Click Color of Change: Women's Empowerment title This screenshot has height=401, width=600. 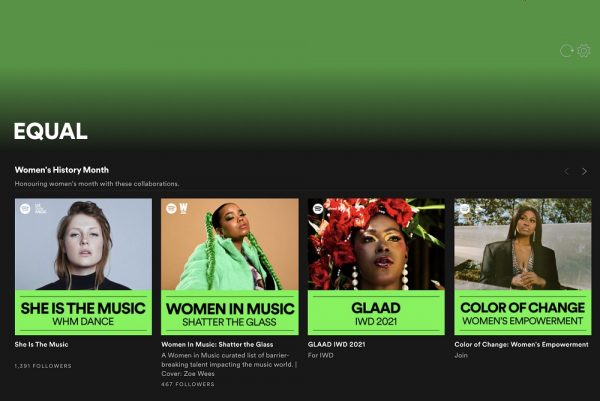pos(521,344)
